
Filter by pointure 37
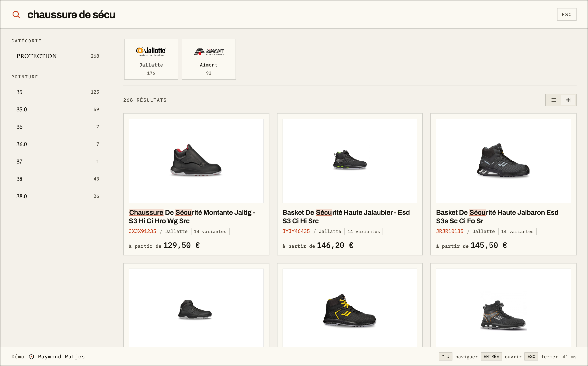point(58,161)
